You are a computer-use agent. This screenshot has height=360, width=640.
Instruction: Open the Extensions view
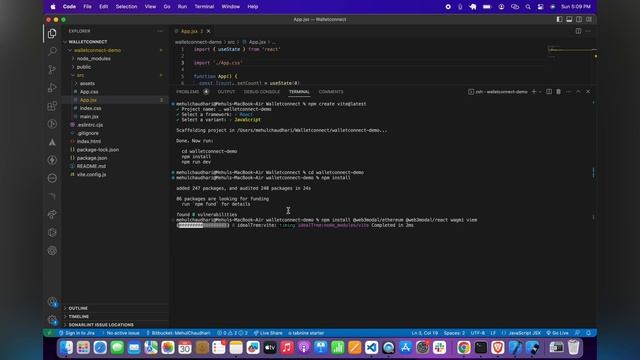point(52,106)
